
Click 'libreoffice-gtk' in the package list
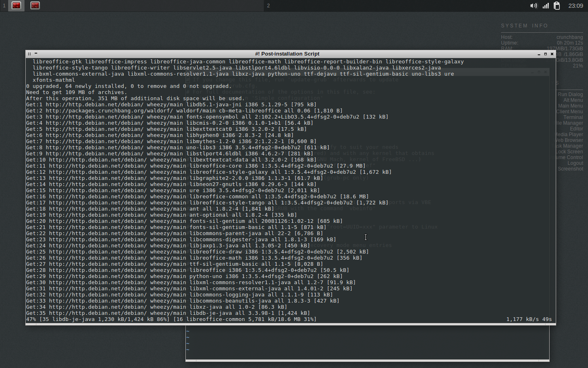tap(57, 62)
